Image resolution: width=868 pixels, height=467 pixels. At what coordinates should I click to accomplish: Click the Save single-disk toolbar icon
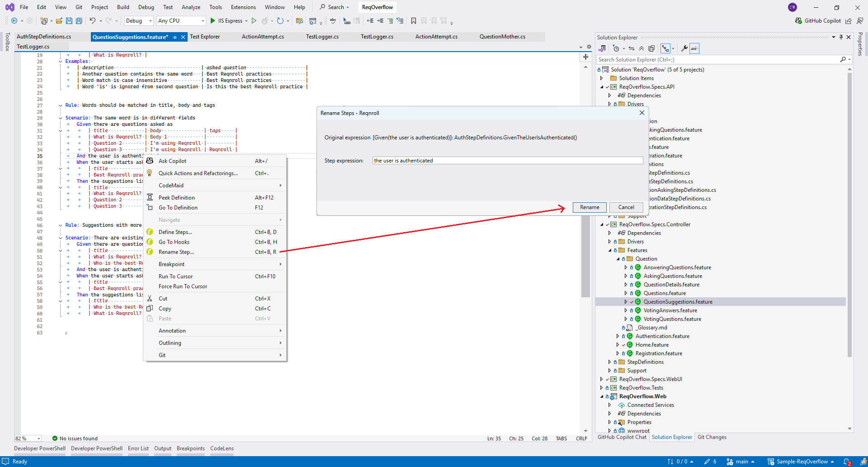69,21
